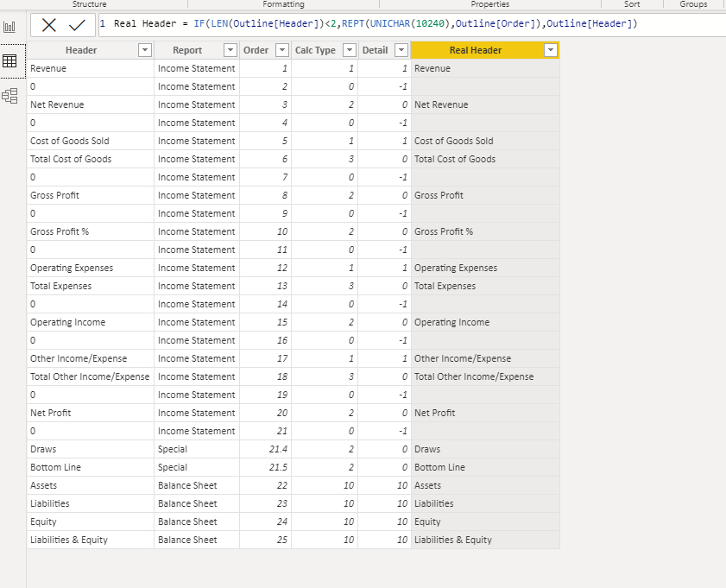Click the Structure ribbon group label

click(x=90, y=3)
